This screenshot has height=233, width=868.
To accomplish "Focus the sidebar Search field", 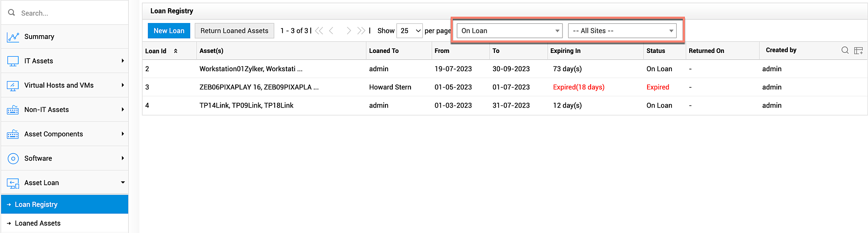I will tap(69, 13).
